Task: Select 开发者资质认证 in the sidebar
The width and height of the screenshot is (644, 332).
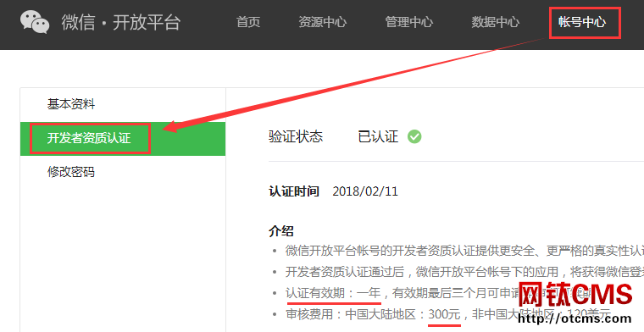Action: (123, 138)
